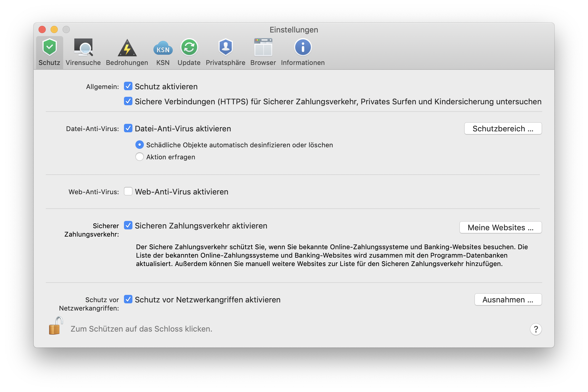The height and width of the screenshot is (392, 588).
Task: Toggle Datei-Anti-Virus aktivieren checkbox
Action: pyautogui.click(x=128, y=128)
